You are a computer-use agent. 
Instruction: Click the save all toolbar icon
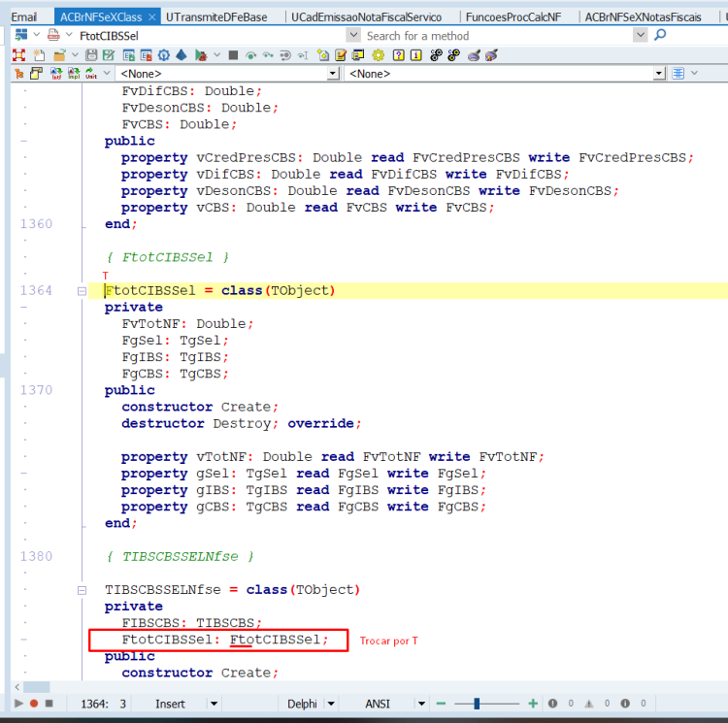[109, 55]
